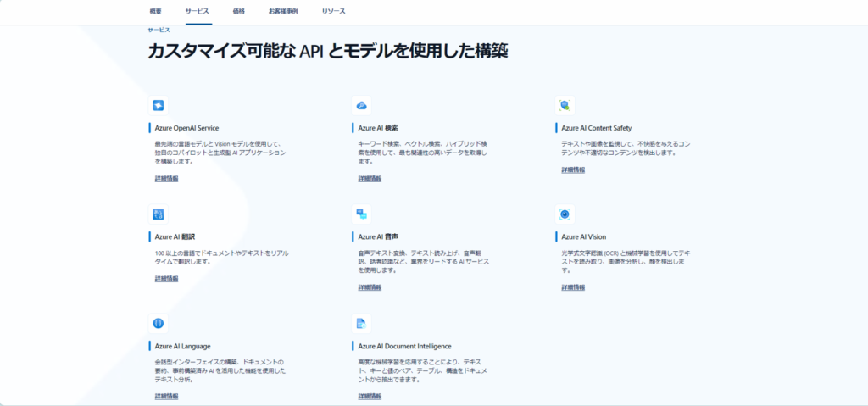Click 詳細情報 link under Azure AI Language
868x406 pixels.
[167, 397]
